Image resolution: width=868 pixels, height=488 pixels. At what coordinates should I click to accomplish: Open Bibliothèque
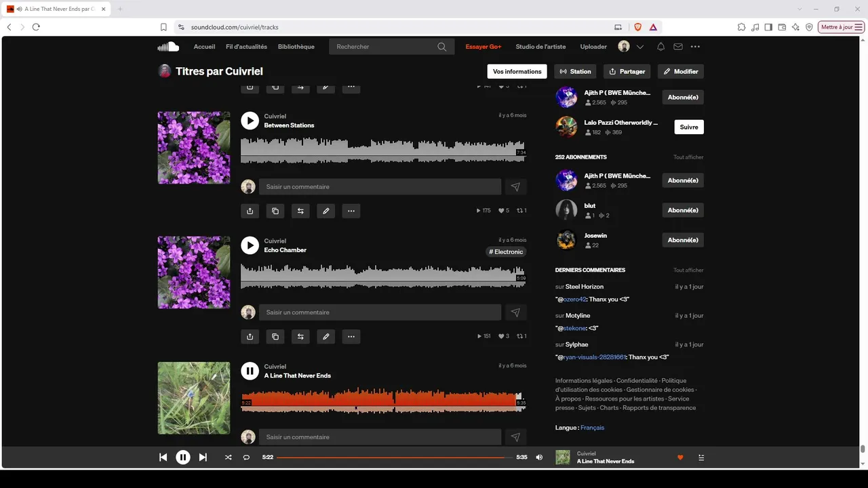pos(296,47)
